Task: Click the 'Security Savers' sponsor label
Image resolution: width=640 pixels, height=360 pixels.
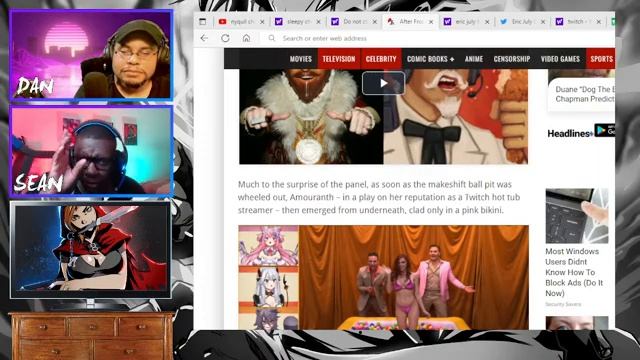Action: [x=563, y=304]
